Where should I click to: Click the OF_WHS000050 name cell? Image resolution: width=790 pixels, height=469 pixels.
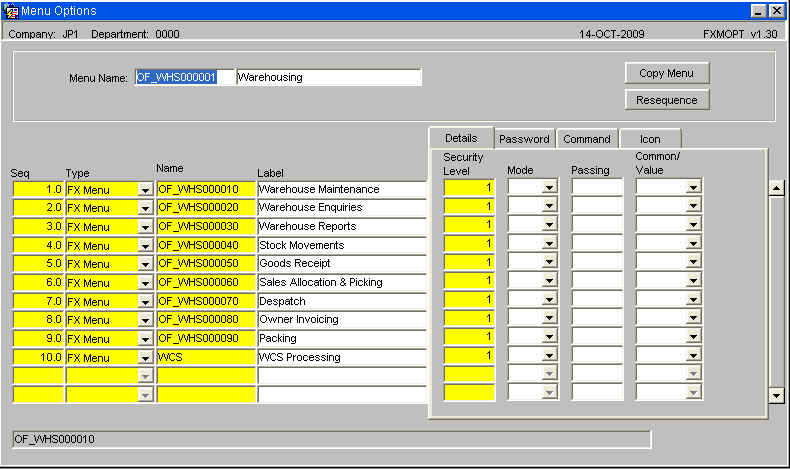click(206, 263)
